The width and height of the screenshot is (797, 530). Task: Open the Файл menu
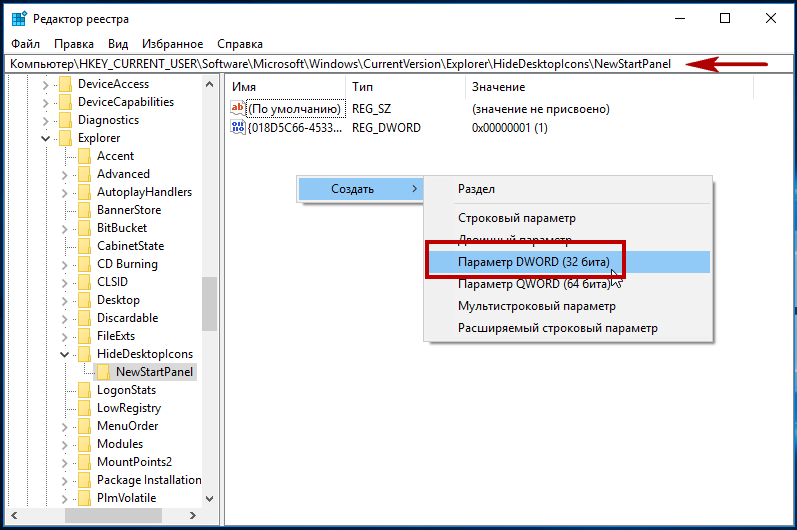pos(25,44)
